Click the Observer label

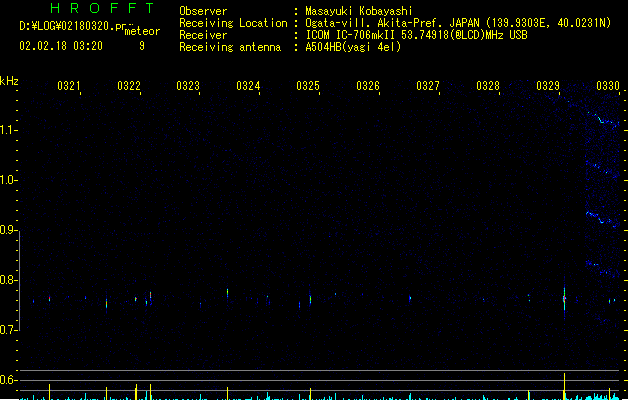(x=203, y=11)
